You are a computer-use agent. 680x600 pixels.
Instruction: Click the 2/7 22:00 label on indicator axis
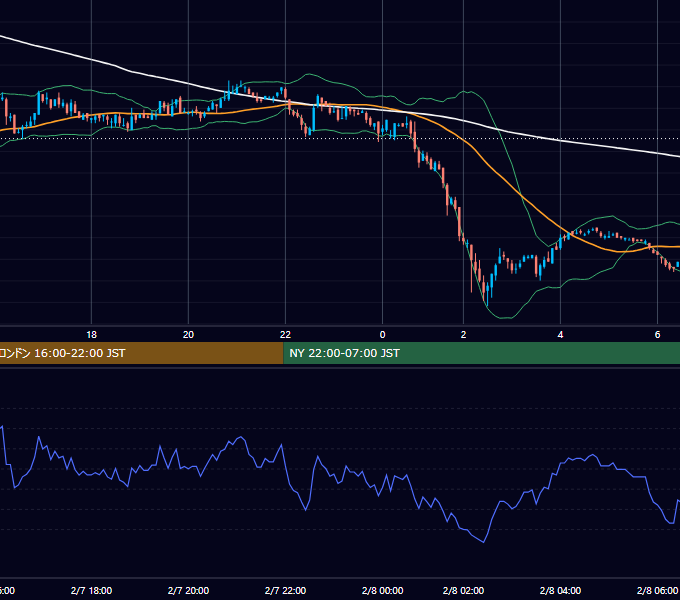pos(285,590)
